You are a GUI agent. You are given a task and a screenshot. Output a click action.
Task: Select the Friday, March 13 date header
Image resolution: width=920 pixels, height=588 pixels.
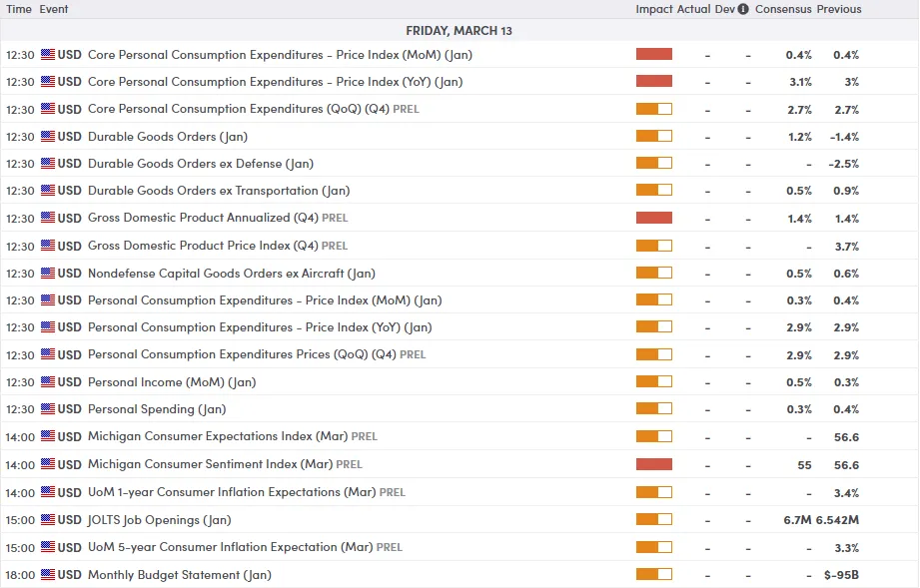click(459, 31)
